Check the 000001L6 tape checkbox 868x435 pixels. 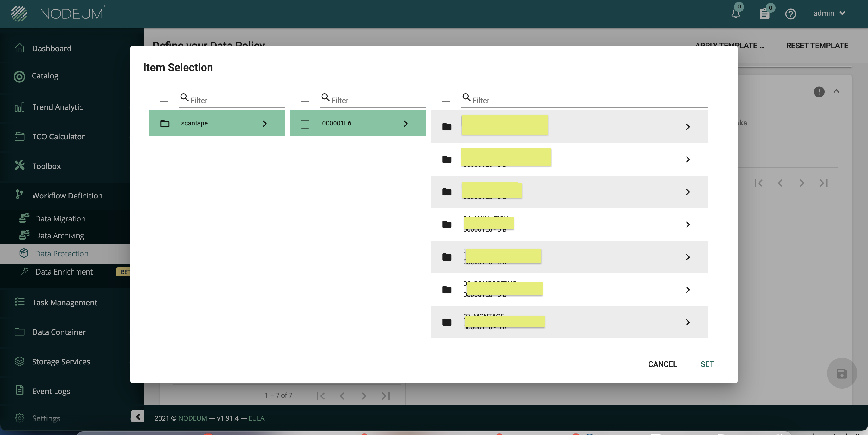[x=305, y=124]
